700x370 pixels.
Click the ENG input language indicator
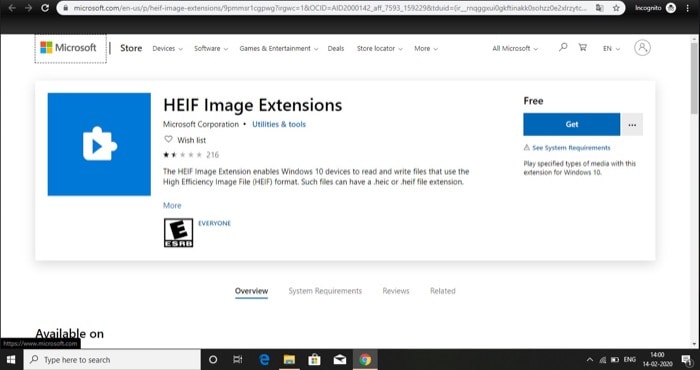(629, 360)
